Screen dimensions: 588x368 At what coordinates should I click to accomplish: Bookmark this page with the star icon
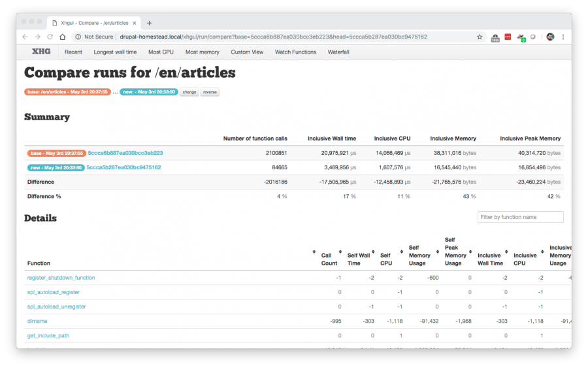(x=480, y=37)
